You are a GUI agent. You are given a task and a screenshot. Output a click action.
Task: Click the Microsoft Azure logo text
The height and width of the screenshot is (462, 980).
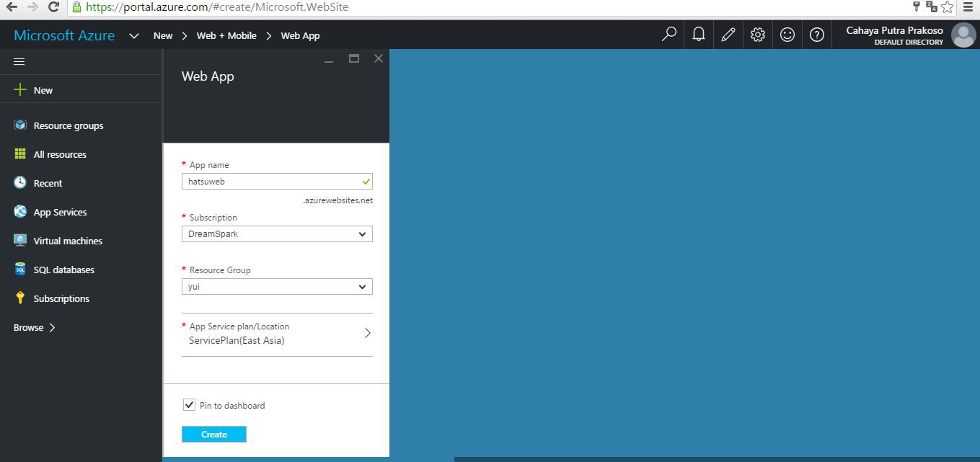[64, 35]
